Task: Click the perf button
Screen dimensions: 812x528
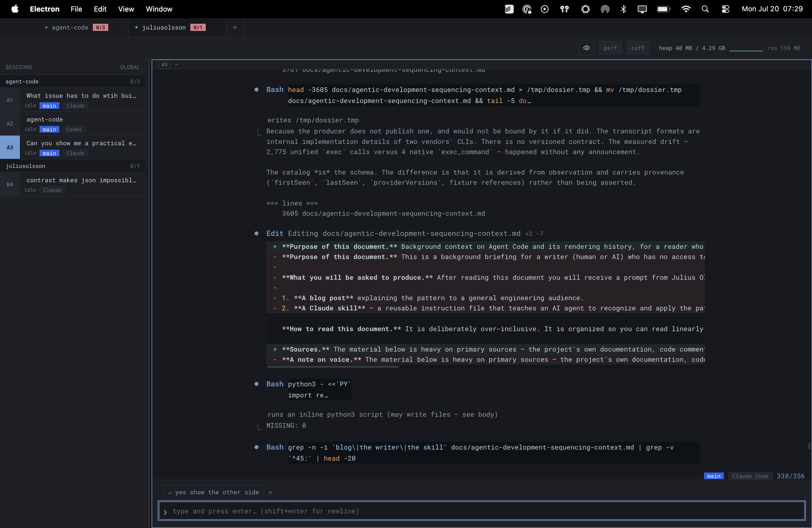Action: point(610,48)
